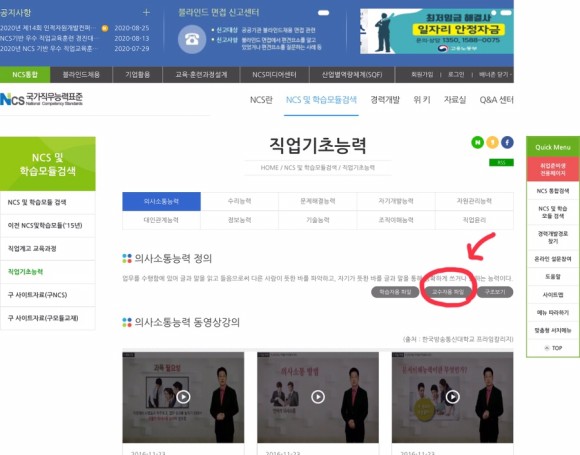Open sidebar item 이전 NCS및학습모듈('15년)

tap(48, 225)
